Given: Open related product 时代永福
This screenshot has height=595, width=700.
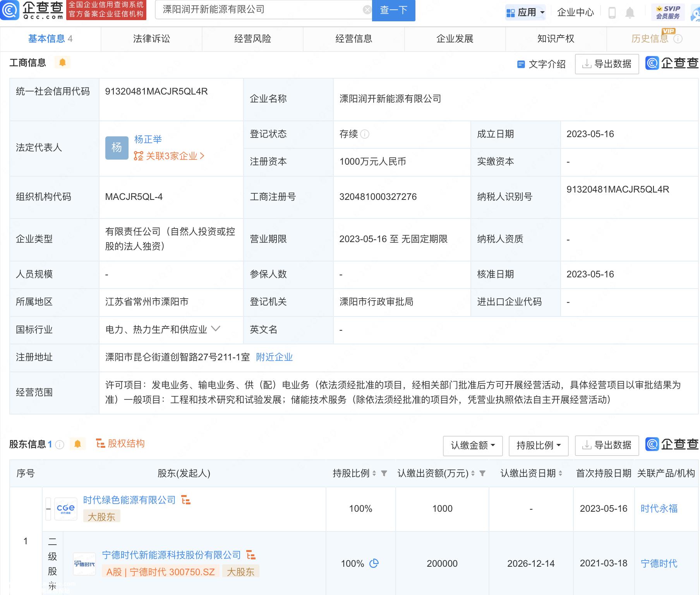Looking at the screenshot, I should tap(659, 509).
